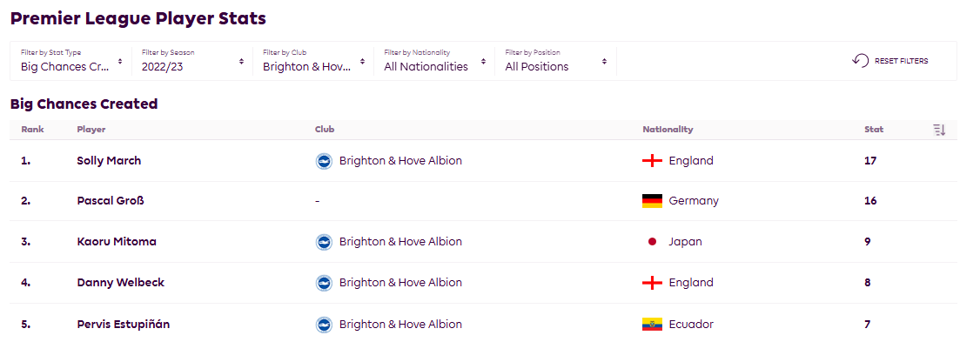Open the All Positions filter dropdown
The width and height of the screenshot is (980, 342).
[556, 61]
